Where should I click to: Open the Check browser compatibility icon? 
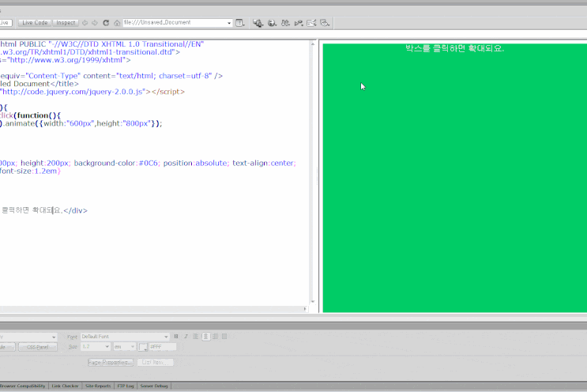tap(311, 23)
